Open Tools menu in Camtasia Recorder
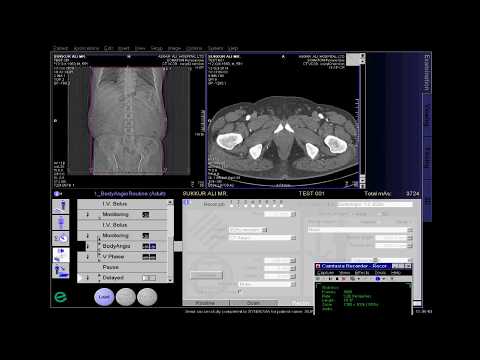 point(380,273)
